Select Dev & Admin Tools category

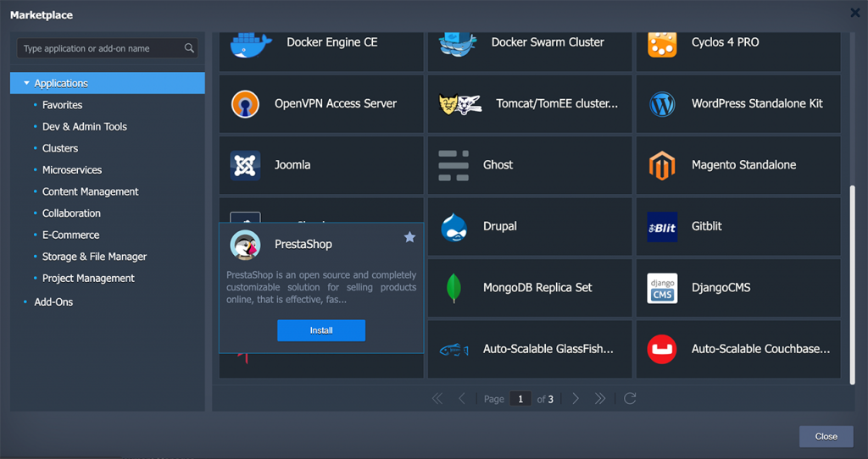coord(85,127)
